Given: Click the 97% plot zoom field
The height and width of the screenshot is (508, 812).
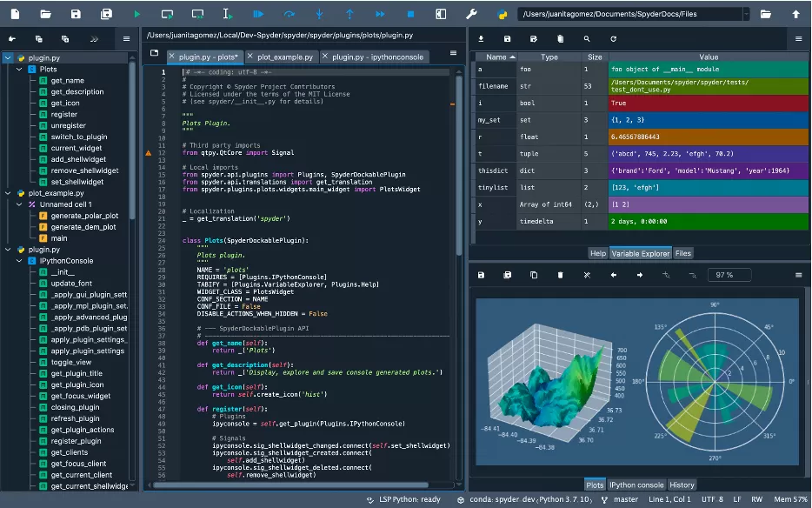Looking at the screenshot, I should point(729,275).
